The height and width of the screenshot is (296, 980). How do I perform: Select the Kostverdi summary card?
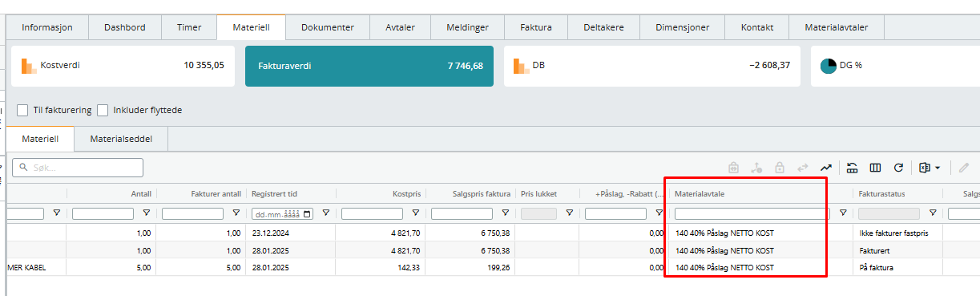pos(123,66)
